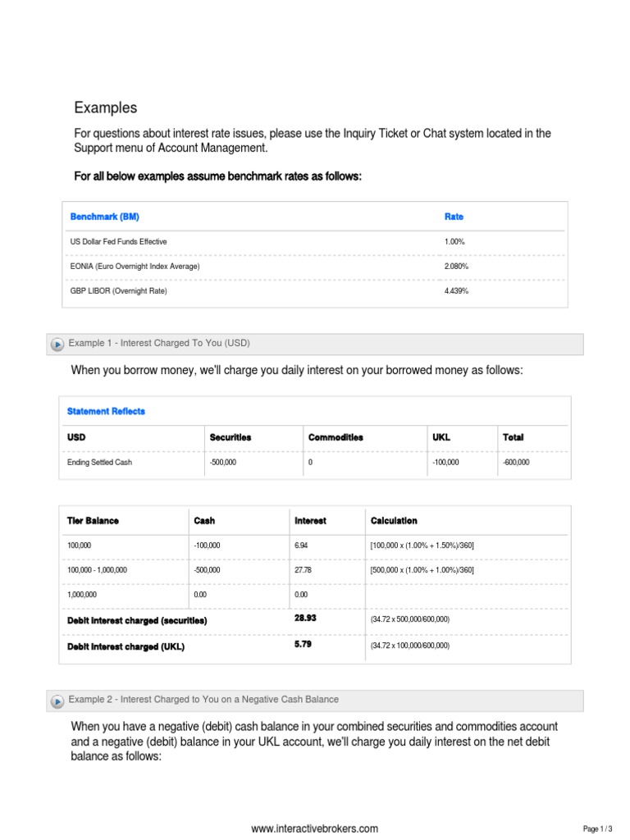Click the arrow icon beside Example 2
Image resolution: width=630 pixels, height=840 pixels.
point(57,701)
